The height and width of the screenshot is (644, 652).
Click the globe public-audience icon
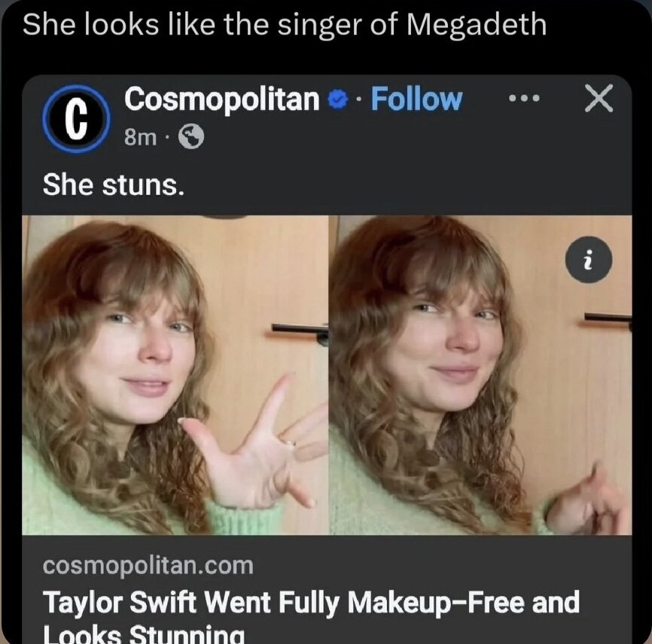(190, 137)
